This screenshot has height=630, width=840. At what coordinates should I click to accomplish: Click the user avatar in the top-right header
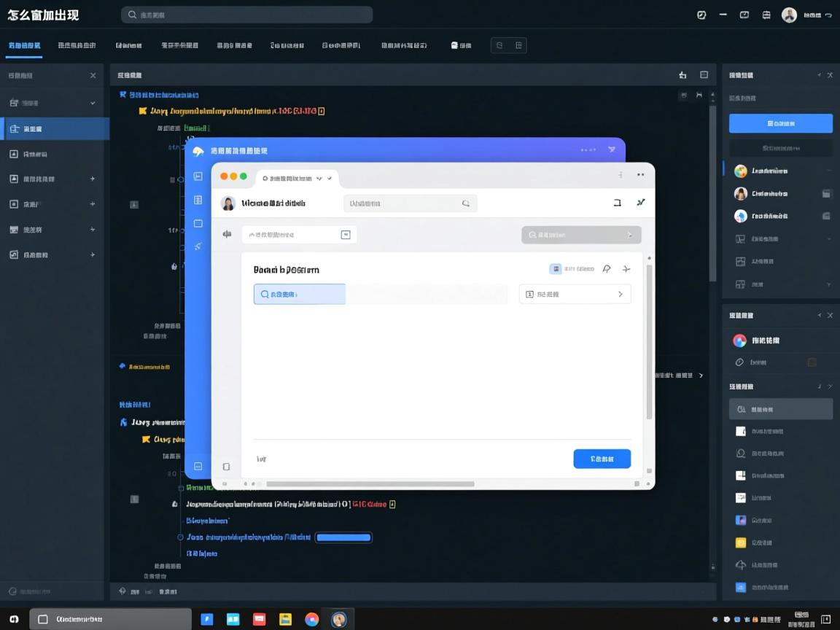[789, 15]
